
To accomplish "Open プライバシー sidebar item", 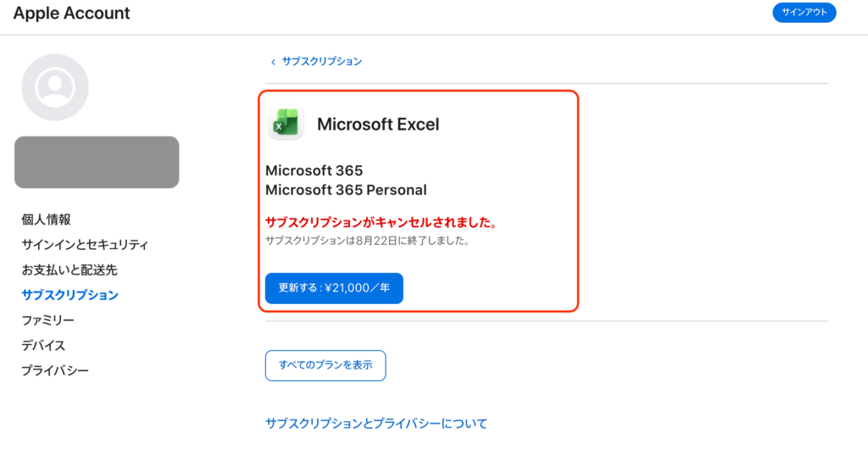I will coord(55,370).
